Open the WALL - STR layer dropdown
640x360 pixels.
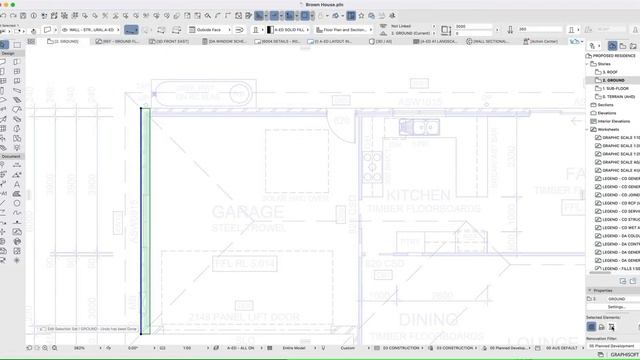pyautogui.click(x=91, y=30)
